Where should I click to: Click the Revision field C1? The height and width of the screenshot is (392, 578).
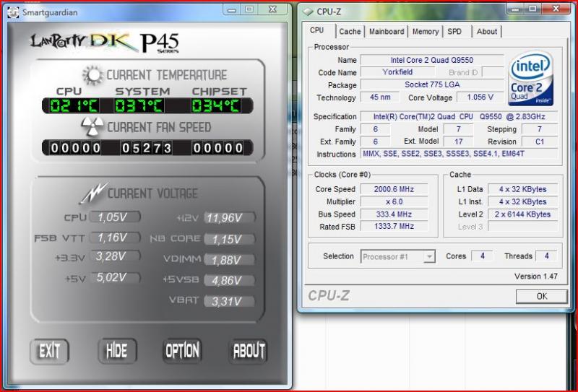(x=540, y=141)
